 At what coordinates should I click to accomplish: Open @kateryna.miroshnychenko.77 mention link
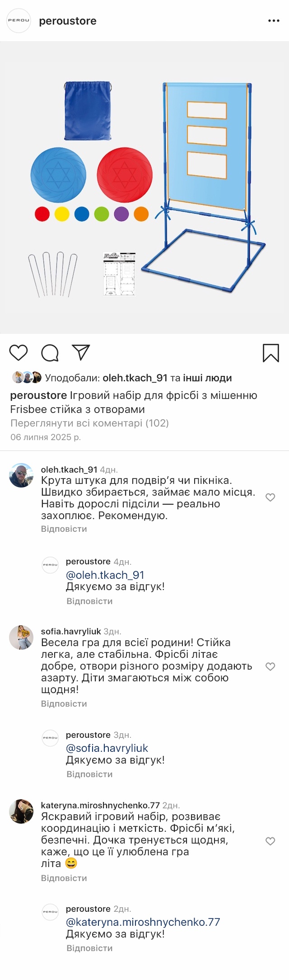coord(143,922)
